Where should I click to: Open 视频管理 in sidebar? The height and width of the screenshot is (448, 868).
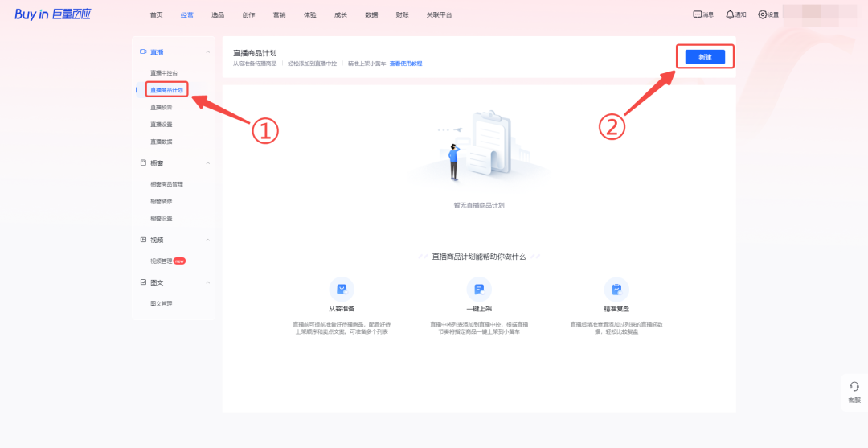pos(161,261)
